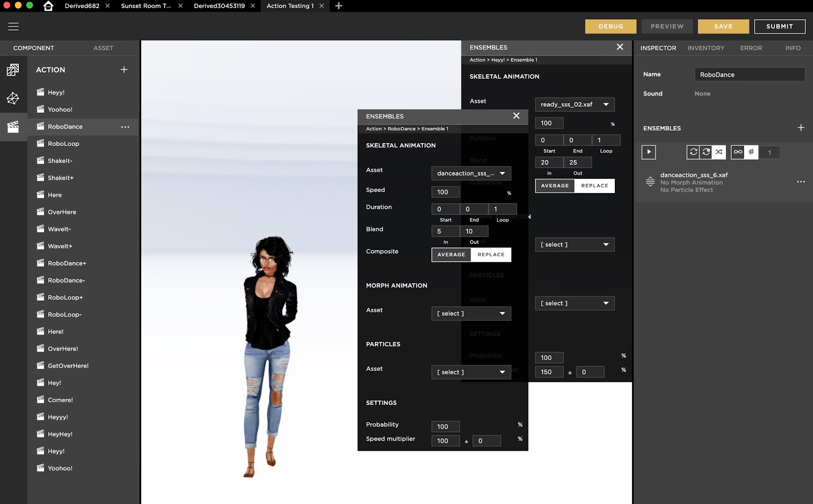Open Particles asset dropdown in RoboDance panel
813x504 pixels.
[471, 372]
